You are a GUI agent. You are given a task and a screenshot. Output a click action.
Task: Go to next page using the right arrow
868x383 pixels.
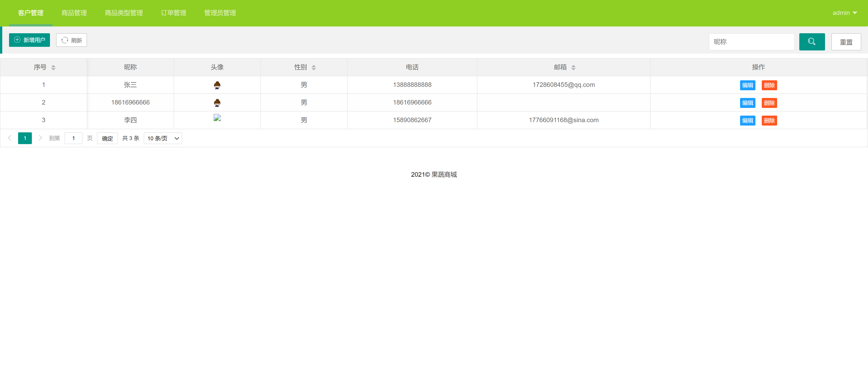click(40, 138)
